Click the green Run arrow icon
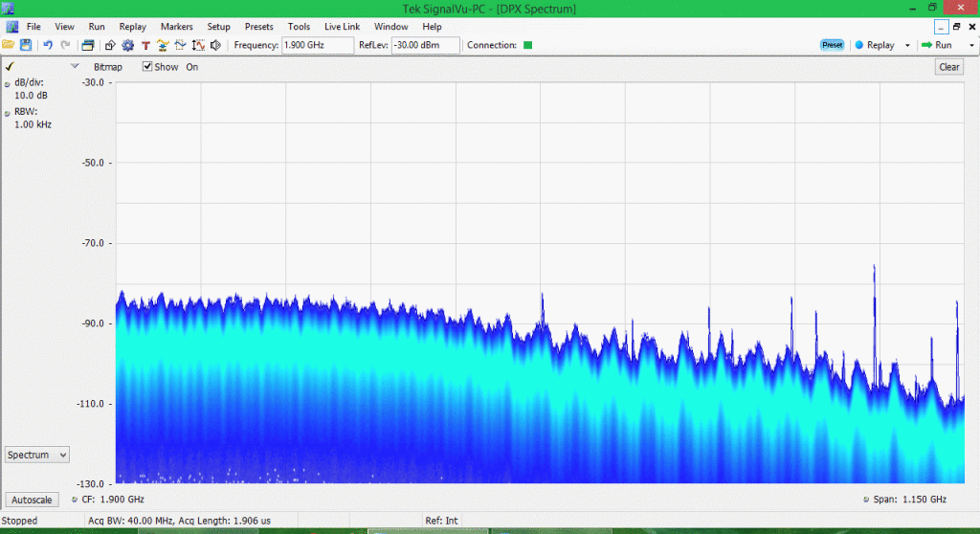980x534 pixels. click(926, 45)
